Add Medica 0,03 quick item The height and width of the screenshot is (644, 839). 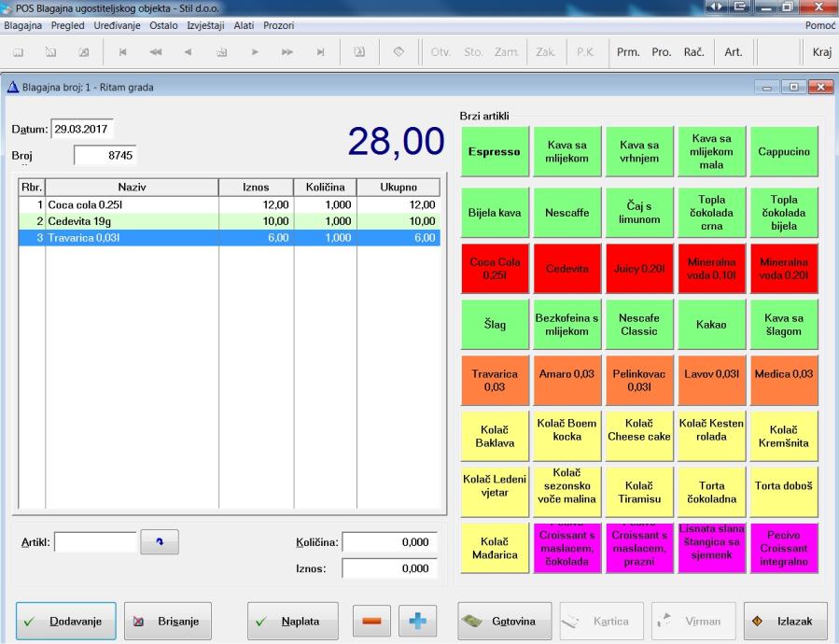(x=784, y=381)
